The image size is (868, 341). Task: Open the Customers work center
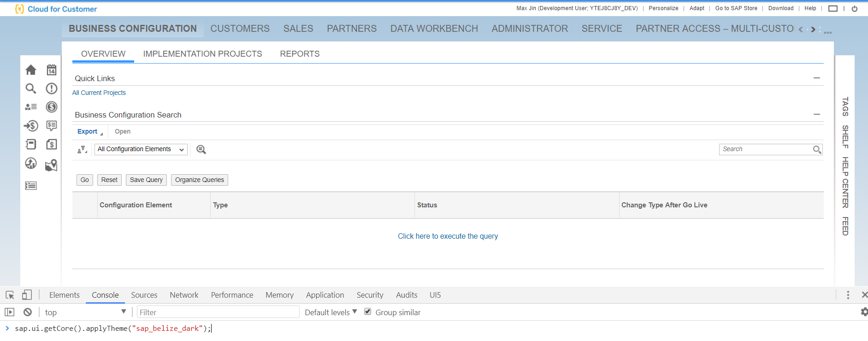[x=240, y=29]
